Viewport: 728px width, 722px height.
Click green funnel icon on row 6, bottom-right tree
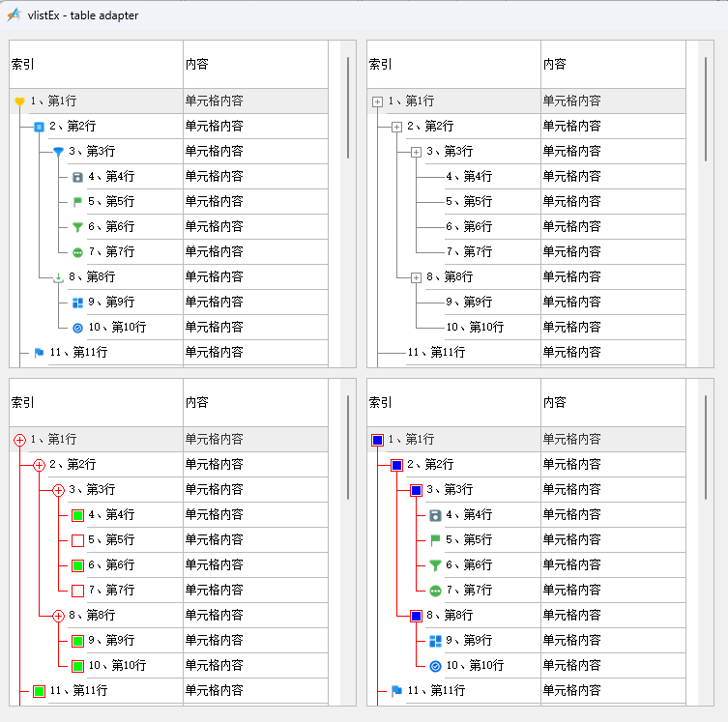pyautogui.click(x=435, y=565)
